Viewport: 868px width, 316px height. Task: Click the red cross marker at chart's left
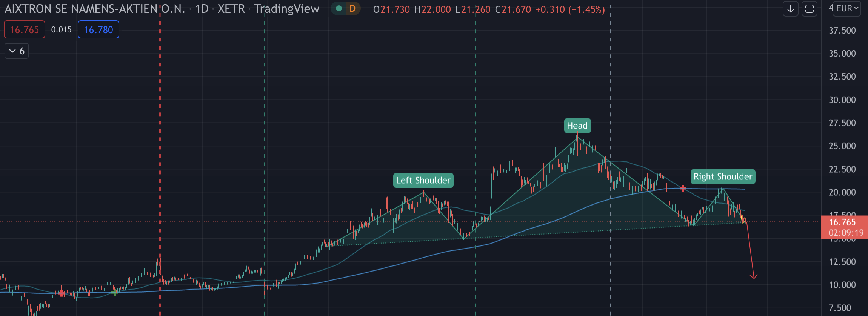(x=62, y=292)
